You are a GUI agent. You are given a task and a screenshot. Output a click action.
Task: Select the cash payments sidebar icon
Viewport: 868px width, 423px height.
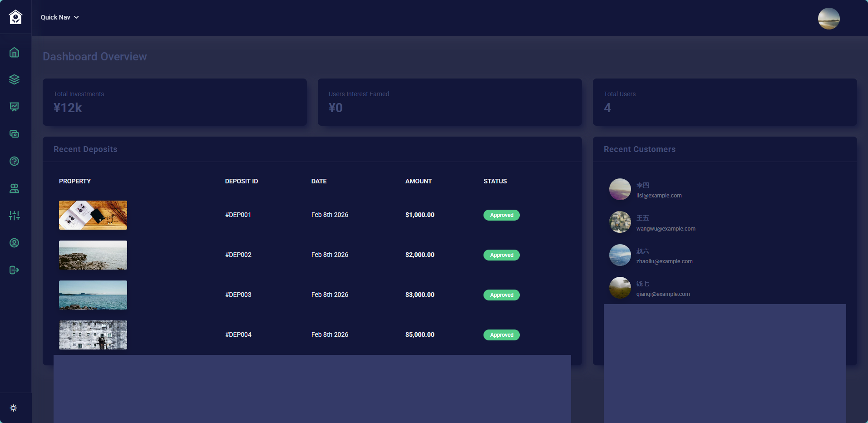(x=15, y=134)
